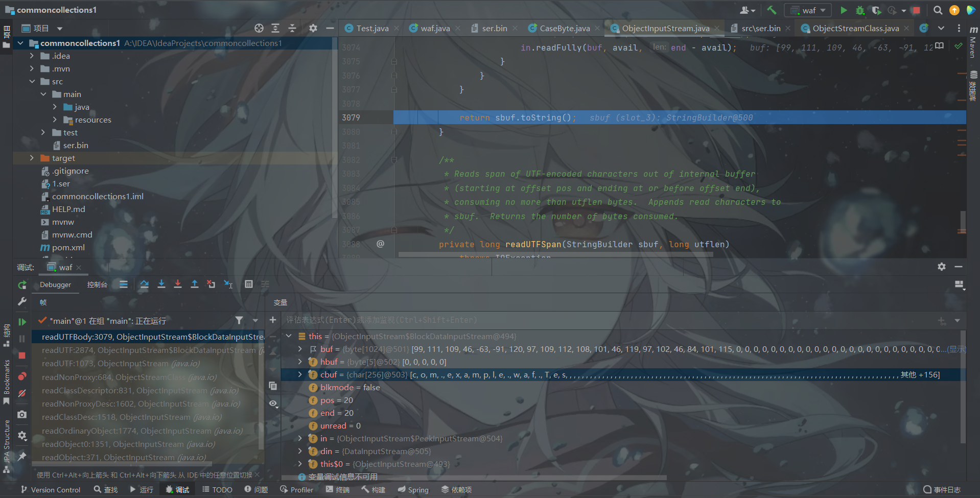Open the Version Control tool window
The height and width of the screenshot is (498, 980).
point(51,490)
